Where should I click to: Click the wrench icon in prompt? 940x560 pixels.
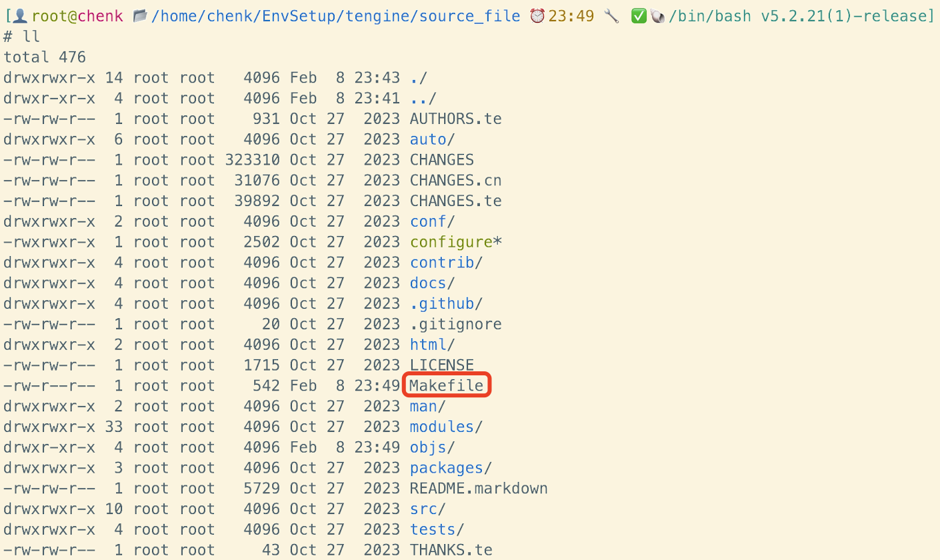[611, 16]
